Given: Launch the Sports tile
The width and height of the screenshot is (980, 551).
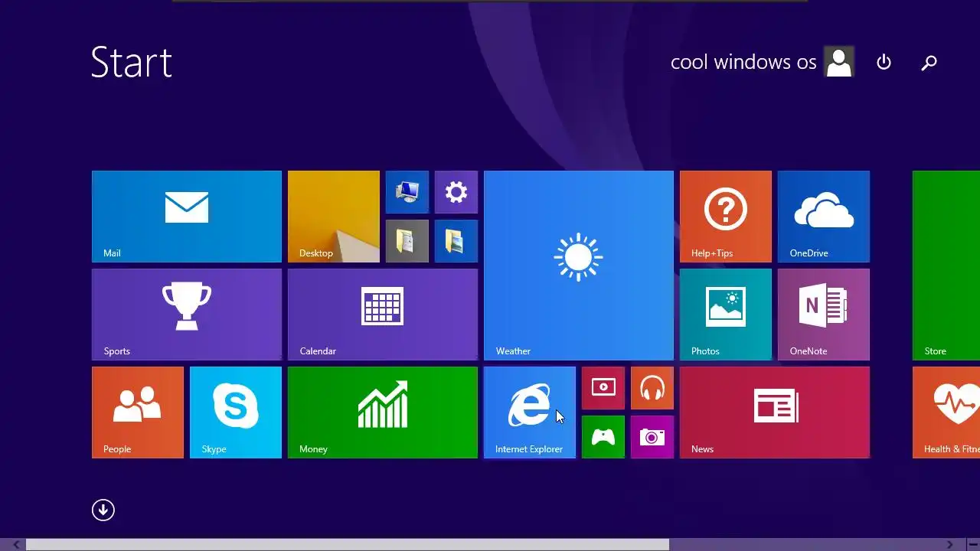Looking at the screenshot, I should 187,315.
